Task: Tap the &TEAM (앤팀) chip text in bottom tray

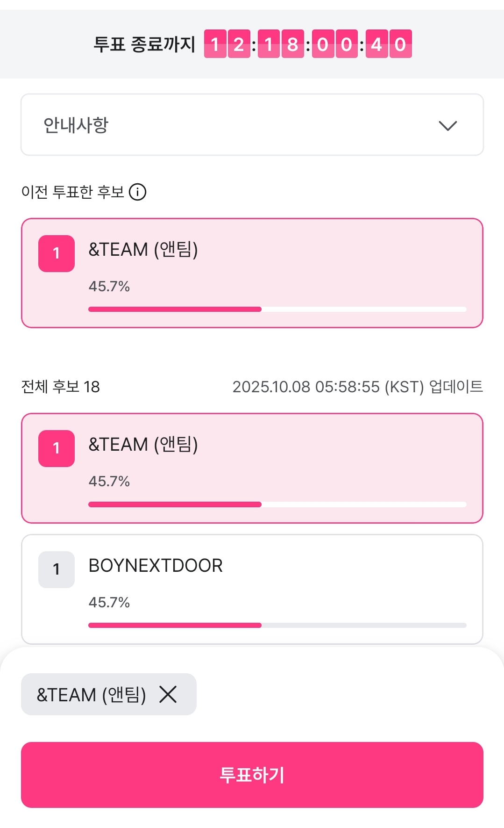Action: click(x=92, y=695)
